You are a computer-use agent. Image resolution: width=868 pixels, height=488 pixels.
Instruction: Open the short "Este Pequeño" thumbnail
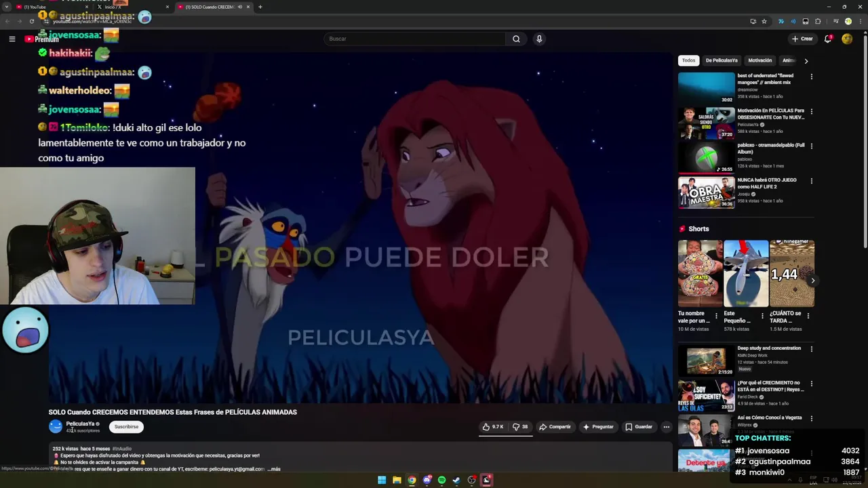[746, 273]
